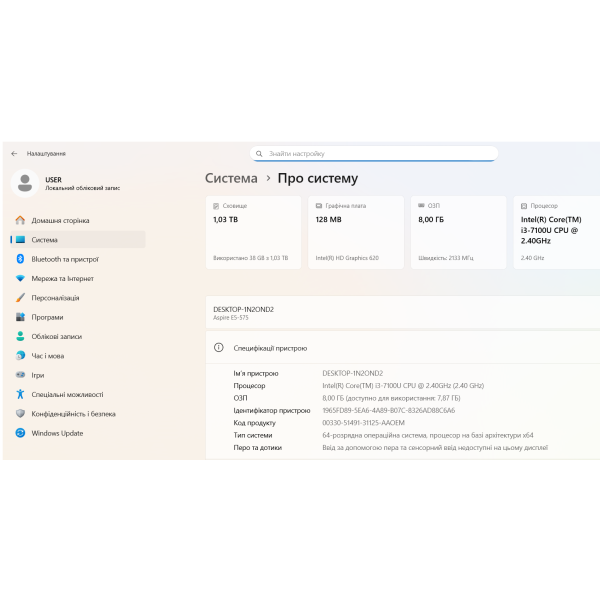Click Перо та дотики value text

(x=435, y=447)
